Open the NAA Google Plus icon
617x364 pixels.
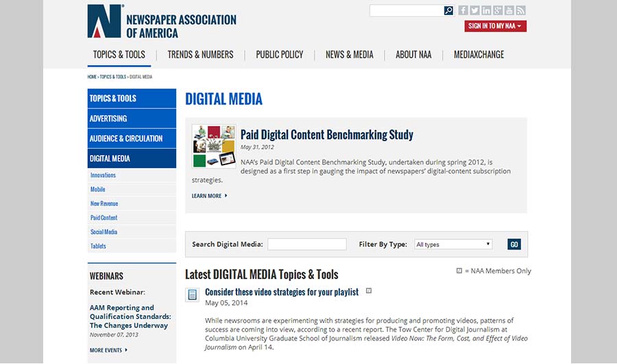(498, 10)
